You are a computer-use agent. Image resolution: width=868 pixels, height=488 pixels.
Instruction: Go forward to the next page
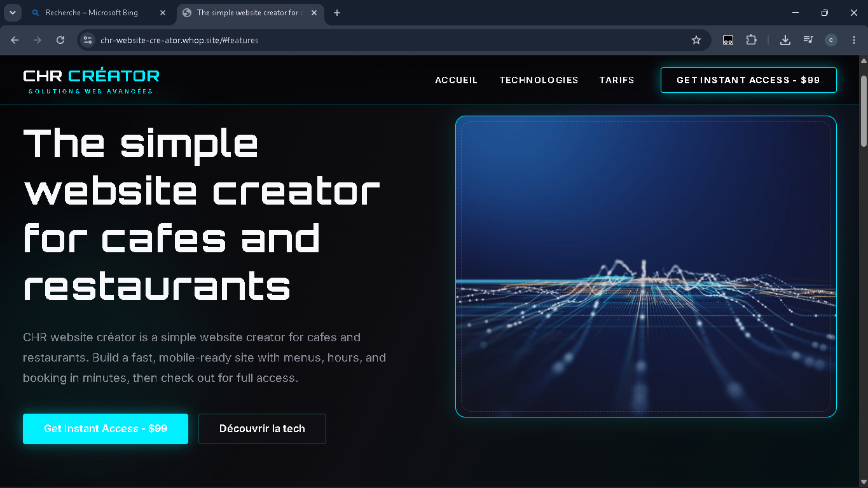(x=38, y=40)
